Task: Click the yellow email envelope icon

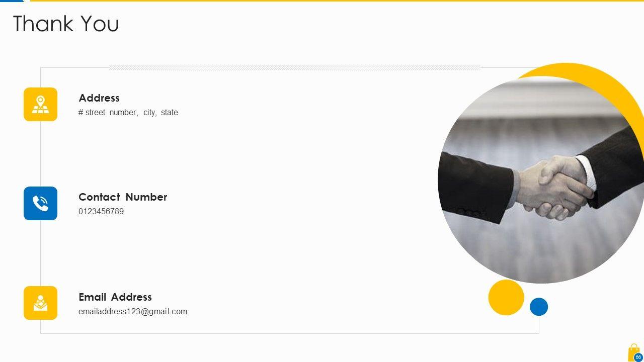Action: [x=40, y=303]
